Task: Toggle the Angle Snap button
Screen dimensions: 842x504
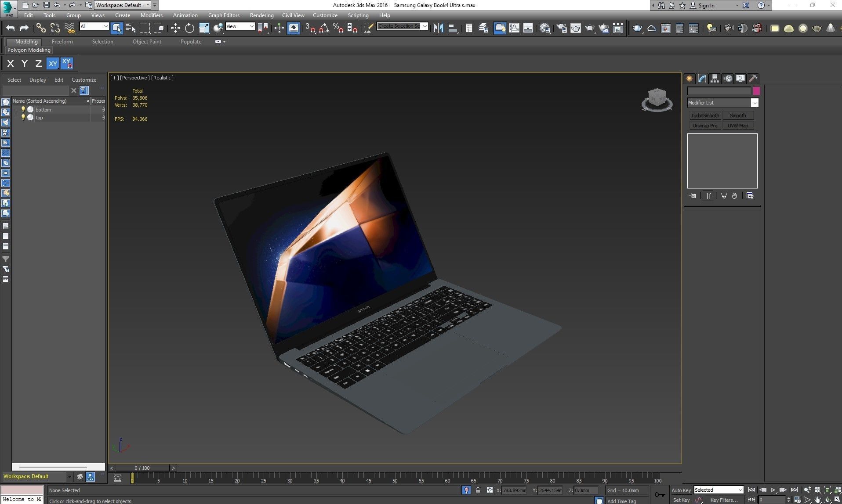Action: [324, 28]
